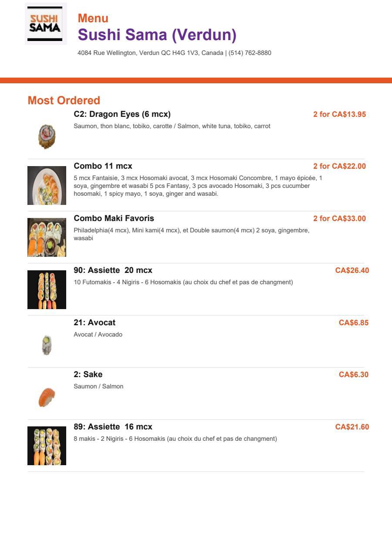Click the Most Ordered section heading
The image size is (392, 555).
pos(64,100)
